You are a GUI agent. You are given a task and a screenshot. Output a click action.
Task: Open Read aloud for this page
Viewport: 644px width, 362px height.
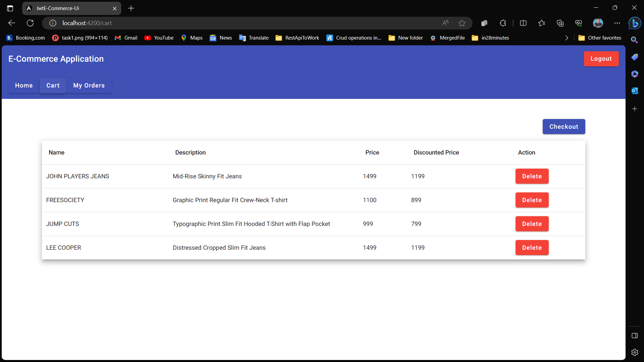point(445,23)
